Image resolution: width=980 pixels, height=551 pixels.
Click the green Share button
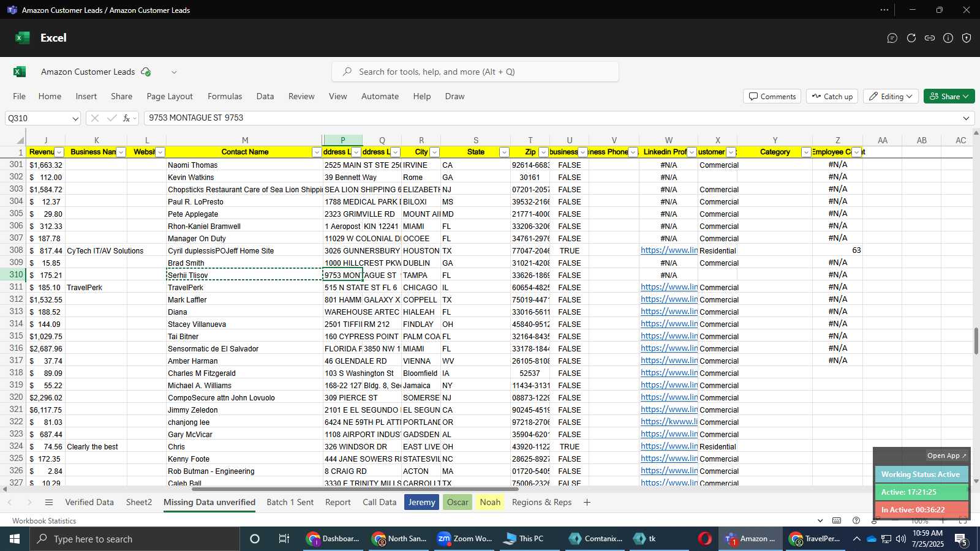[949, 96]
